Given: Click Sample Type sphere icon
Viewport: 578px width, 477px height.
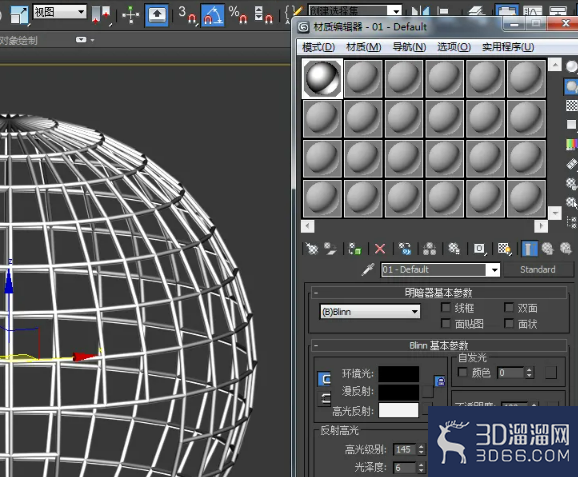Looking at the screenshot, I should coord(571,67).
